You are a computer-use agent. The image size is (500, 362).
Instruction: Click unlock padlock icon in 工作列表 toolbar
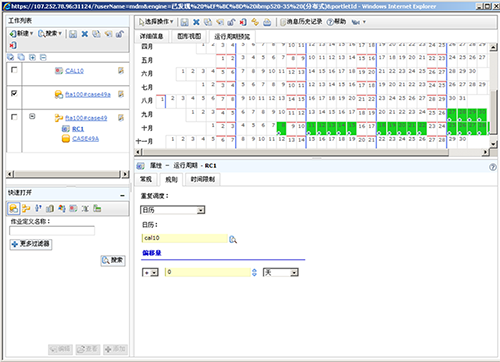(x=120, y=34)
